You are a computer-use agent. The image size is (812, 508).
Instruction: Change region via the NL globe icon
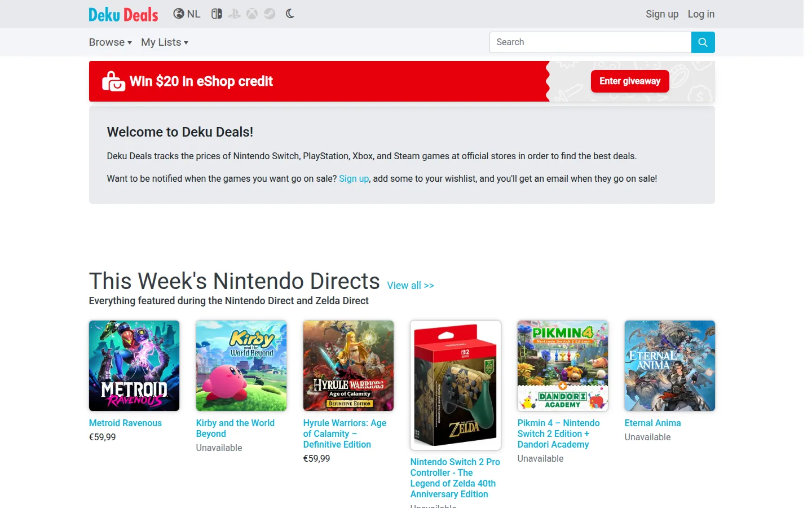[187, 14]
